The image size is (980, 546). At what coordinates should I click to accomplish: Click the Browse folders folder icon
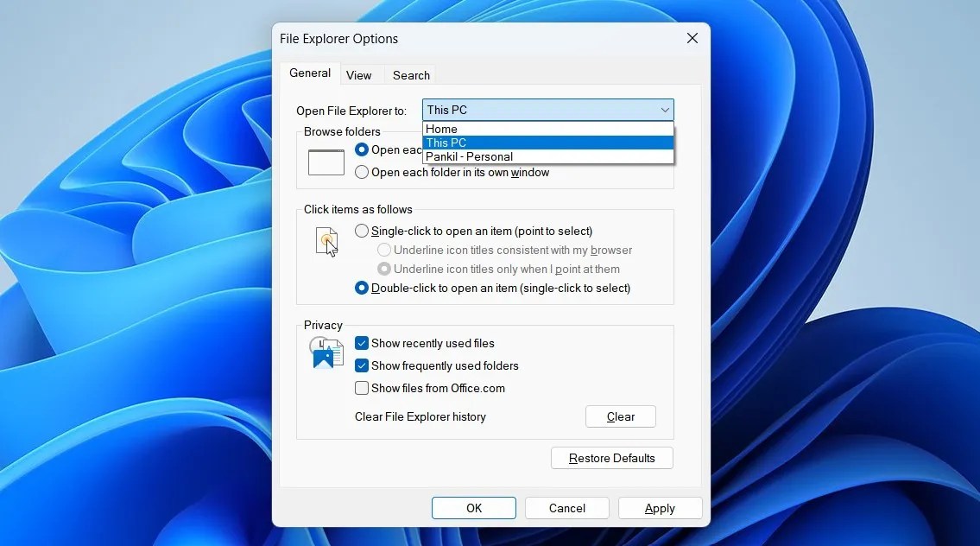pos(326,162)
